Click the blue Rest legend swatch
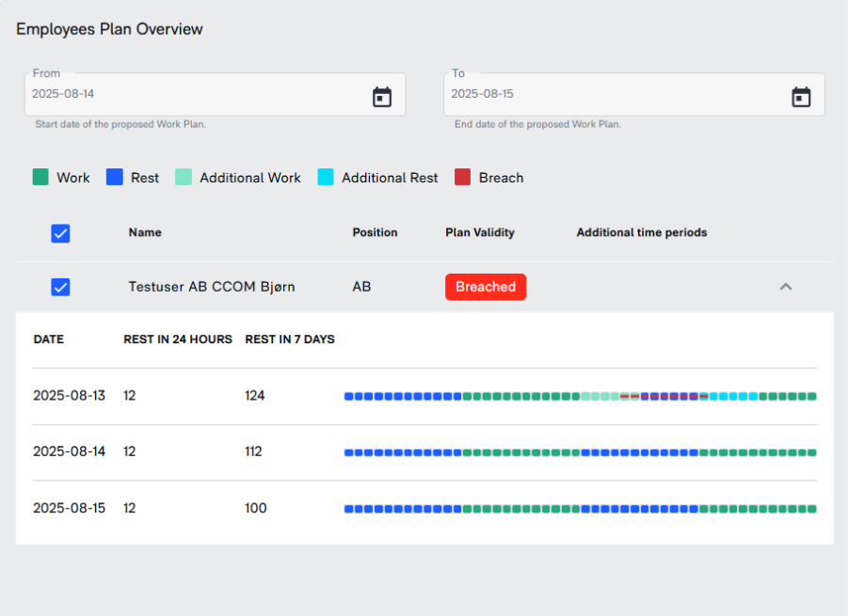The height and width of the screenshot is (616, 848). click(115, 177)
